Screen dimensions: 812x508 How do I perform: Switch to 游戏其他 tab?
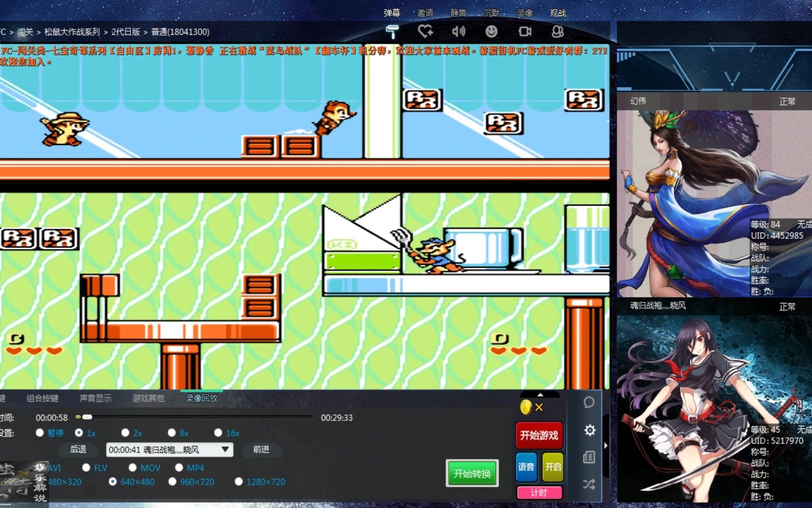(148, 398)
